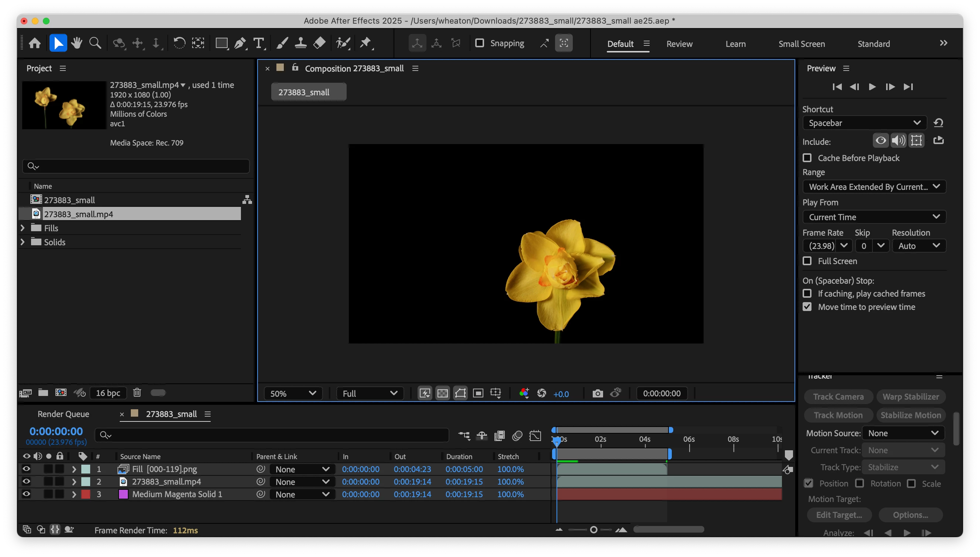Hide the Medium Magenta Solid 1 layer
Viewport: 980px width, 557px height.
[x=26, y=494]
